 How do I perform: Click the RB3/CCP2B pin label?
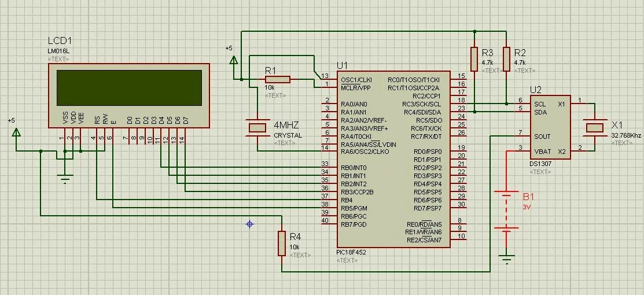[357, 192]
